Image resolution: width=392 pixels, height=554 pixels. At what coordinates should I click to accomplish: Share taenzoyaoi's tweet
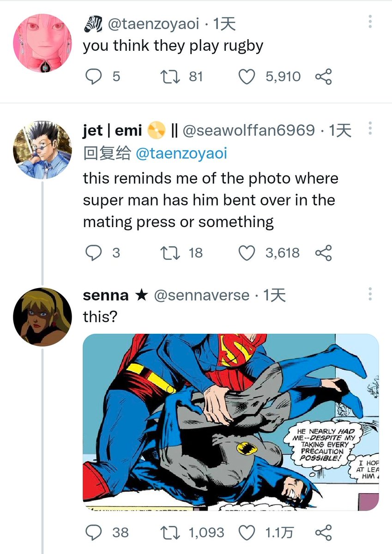pos(323,77)
